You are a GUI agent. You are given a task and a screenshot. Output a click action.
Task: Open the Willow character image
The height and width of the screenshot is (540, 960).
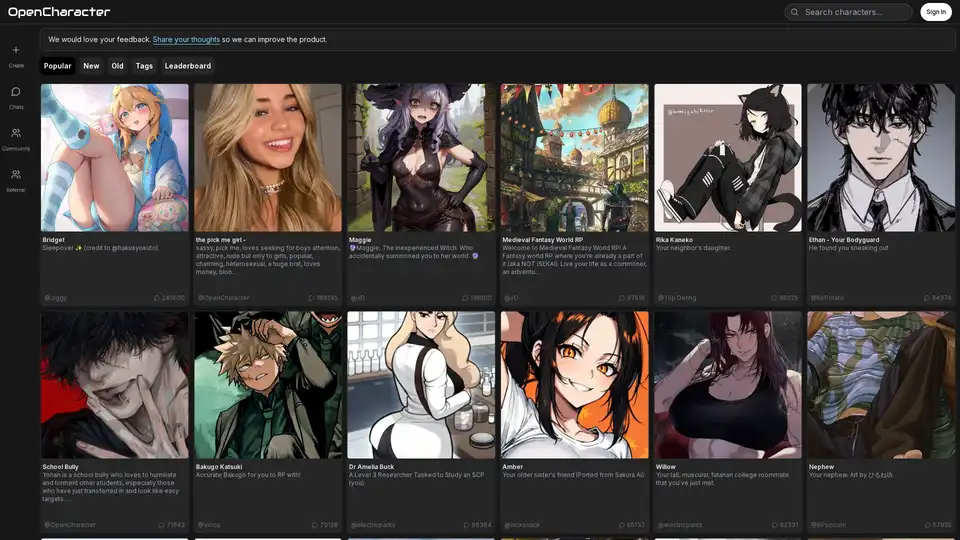coord(727,385)
